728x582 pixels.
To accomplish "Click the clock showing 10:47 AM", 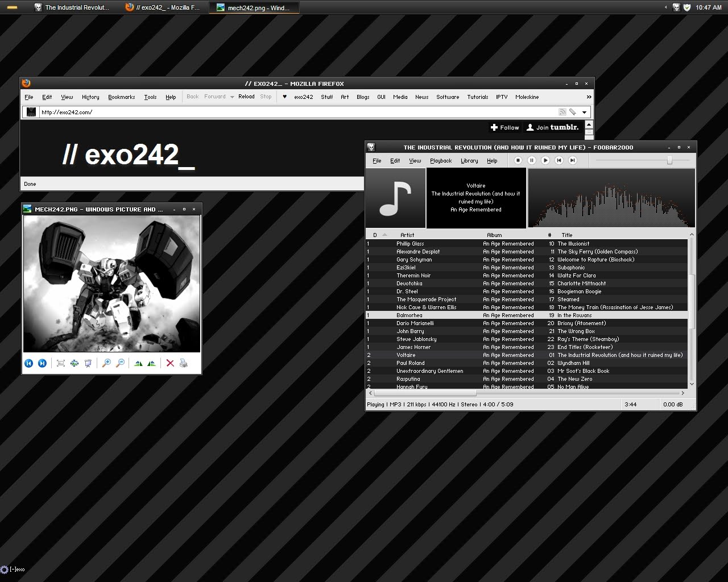I will [709, 7].
